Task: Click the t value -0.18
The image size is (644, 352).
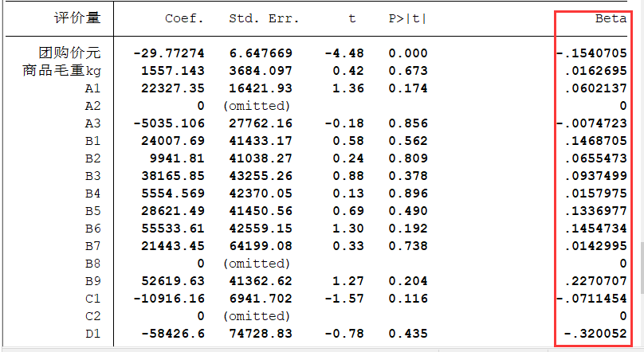Action: click(344, 123)
